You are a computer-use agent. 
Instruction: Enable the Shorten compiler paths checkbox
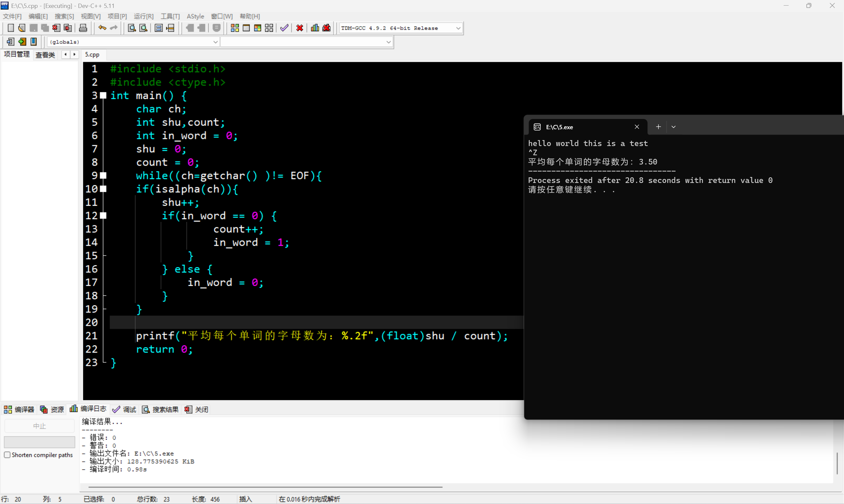(x=7, y=455)
